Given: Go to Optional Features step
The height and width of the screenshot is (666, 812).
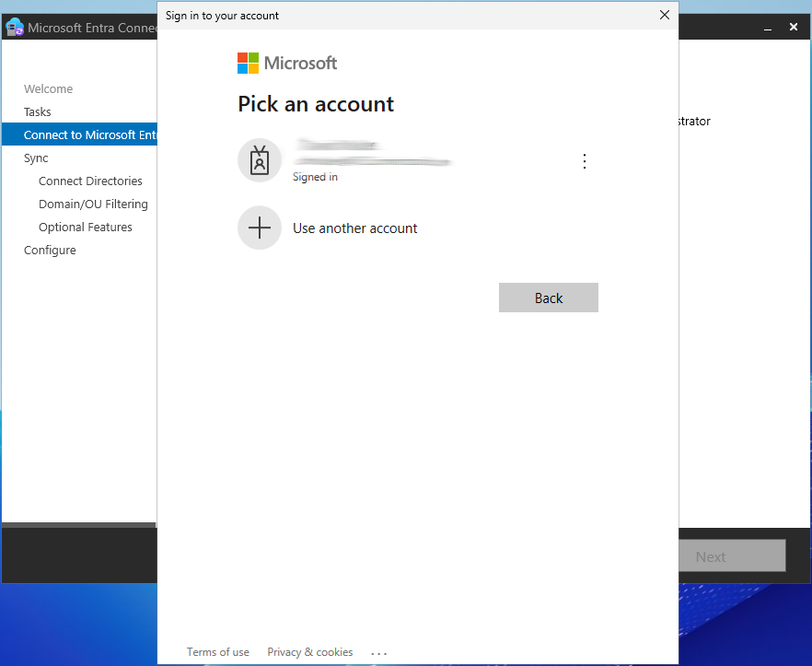Looking at the screenshot, I should point(86,227).
